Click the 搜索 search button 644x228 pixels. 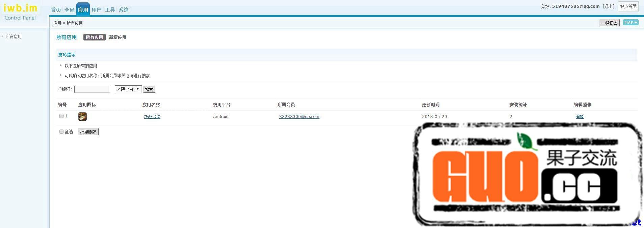(149, 89)
